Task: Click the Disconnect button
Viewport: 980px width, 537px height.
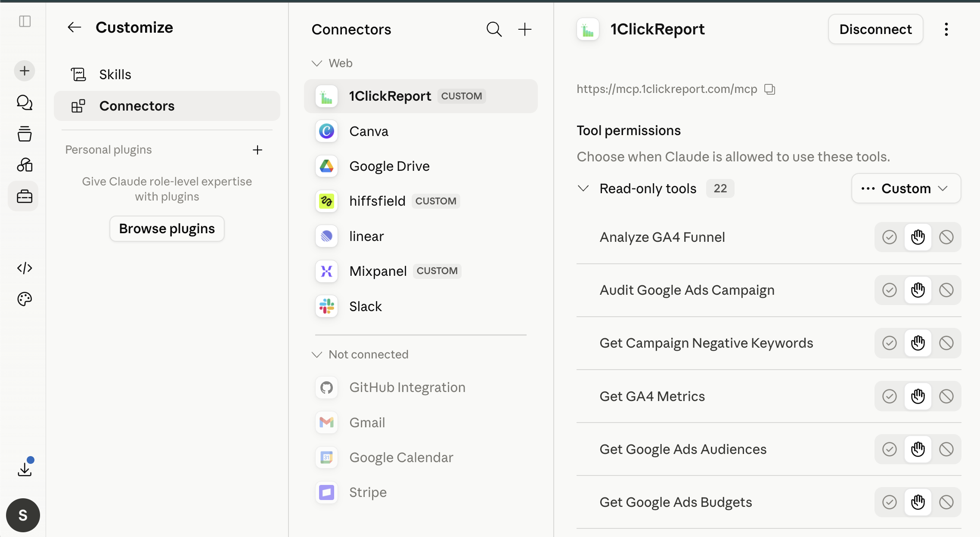Action: point(875,29)
